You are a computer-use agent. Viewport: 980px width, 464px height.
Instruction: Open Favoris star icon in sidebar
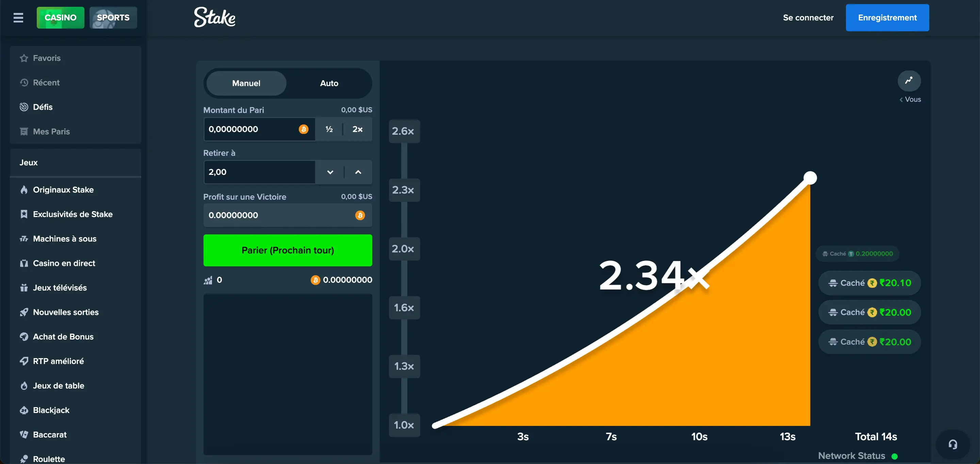[x=24, y=58]
